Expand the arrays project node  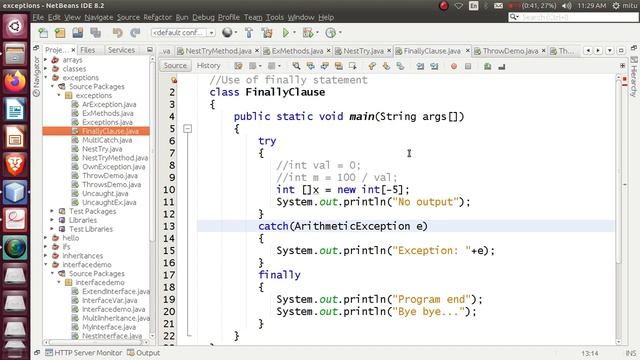(46, 60)
